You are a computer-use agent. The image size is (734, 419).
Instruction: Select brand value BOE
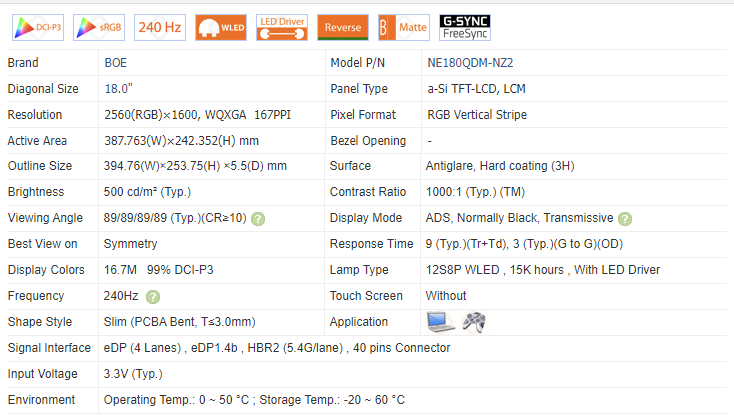tap(116, 63)
